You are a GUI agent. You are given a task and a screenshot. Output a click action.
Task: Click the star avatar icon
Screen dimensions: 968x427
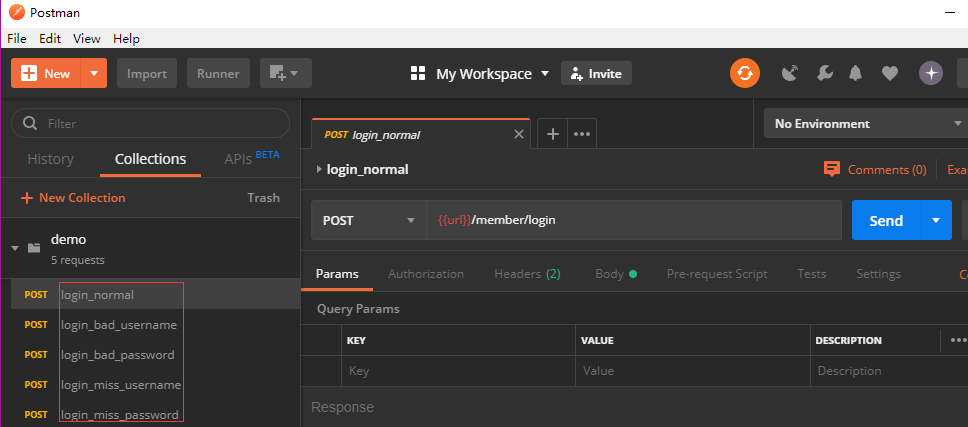(931, 73)
